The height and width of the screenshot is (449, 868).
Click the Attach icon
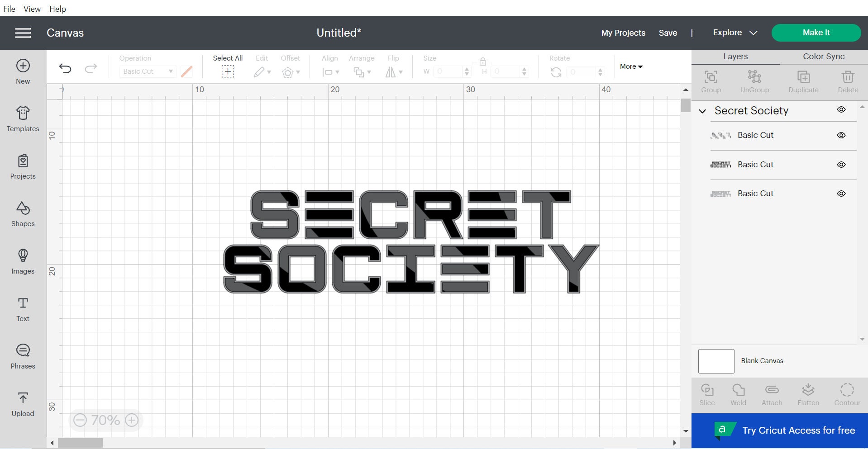pos(772,392)
